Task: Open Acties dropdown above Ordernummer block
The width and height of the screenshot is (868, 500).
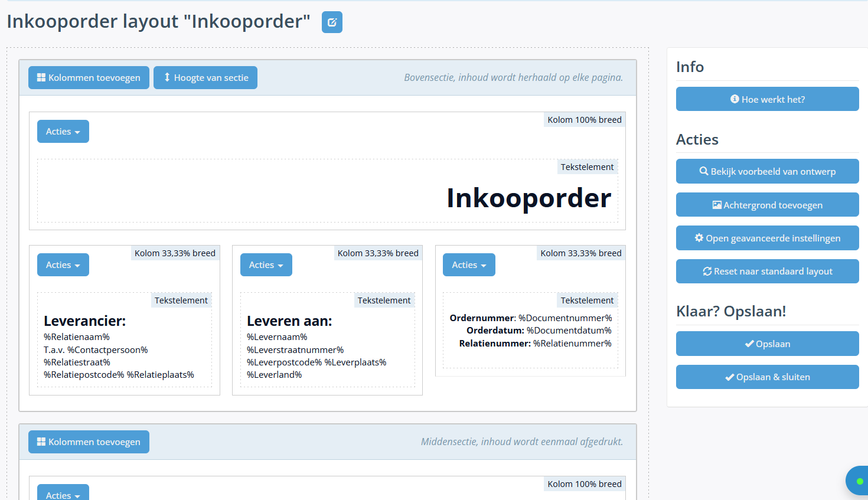Action: [x=469, y=265]
